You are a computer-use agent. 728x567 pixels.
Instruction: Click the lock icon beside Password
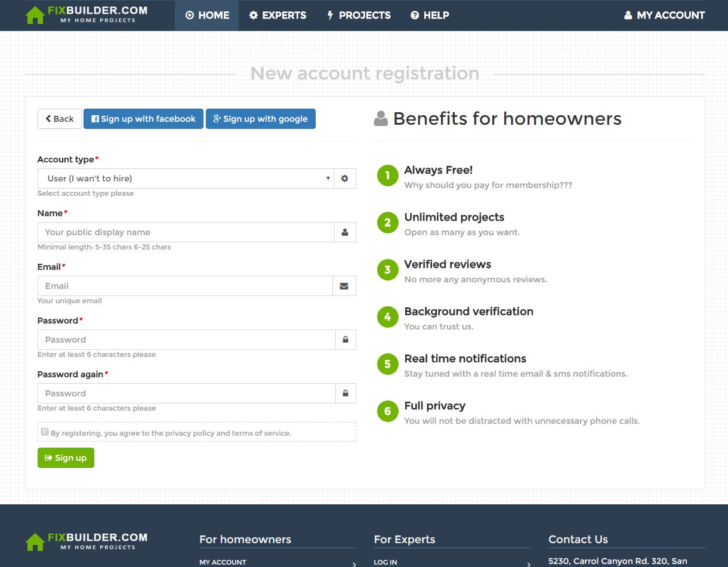(x=345, y=339)
